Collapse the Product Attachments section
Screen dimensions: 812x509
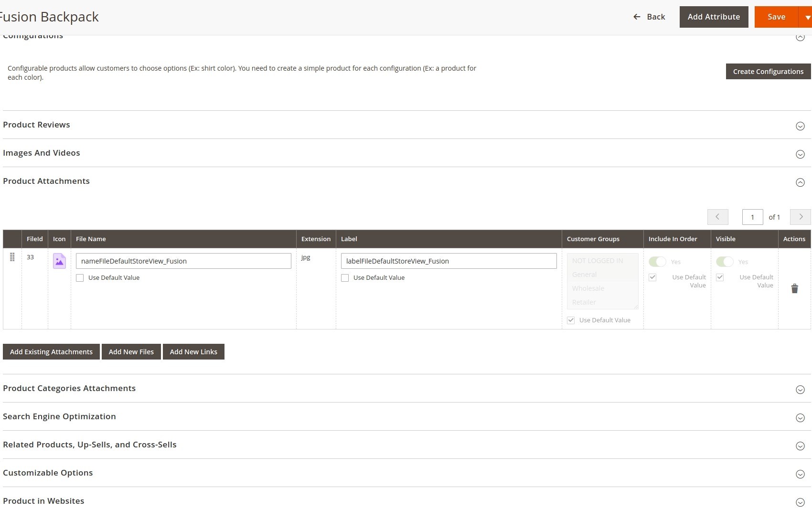pos(800,182)
